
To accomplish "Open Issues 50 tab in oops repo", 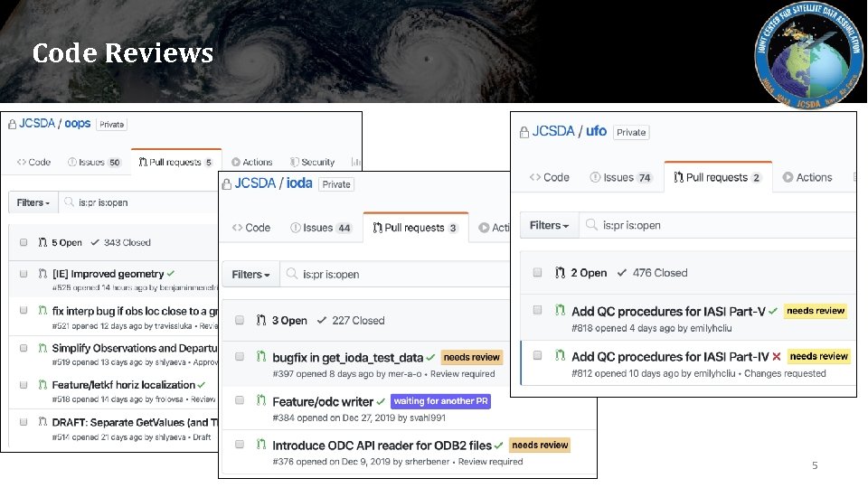I will 94,162.
